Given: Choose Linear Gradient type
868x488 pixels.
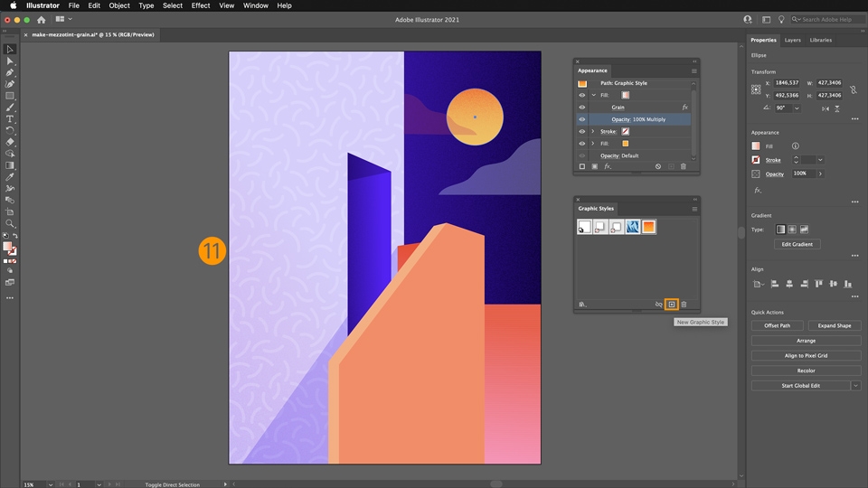Looking at the screenshot, I should (780, 229).
